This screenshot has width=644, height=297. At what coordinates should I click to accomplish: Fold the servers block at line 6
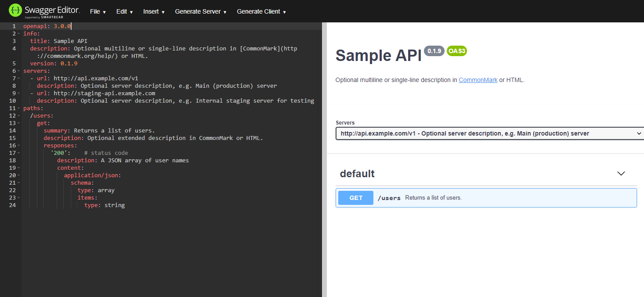pos(19,71)
